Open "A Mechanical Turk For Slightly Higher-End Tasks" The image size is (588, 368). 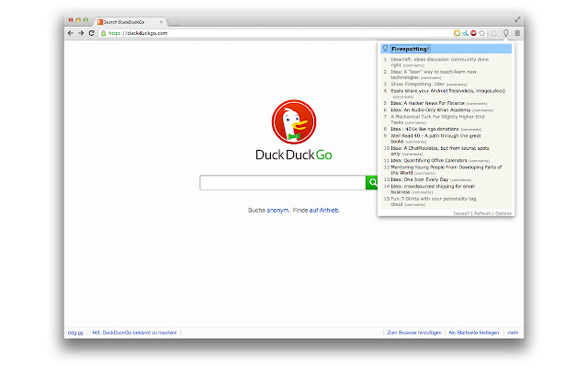coord(437,120)
